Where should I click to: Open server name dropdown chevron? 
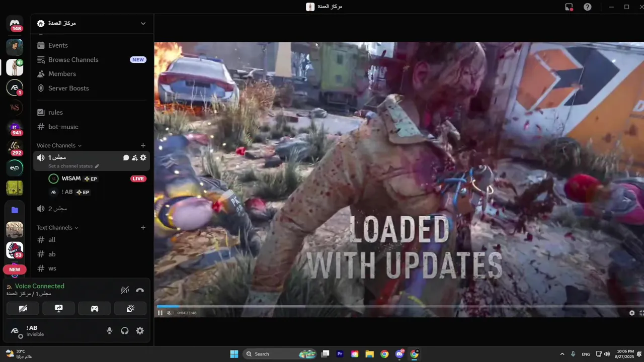pyautogui.click(x=143, y=24)
